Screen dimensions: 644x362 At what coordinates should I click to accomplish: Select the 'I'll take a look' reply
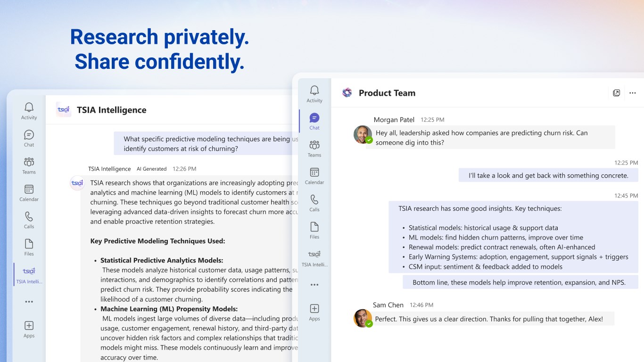548,175
